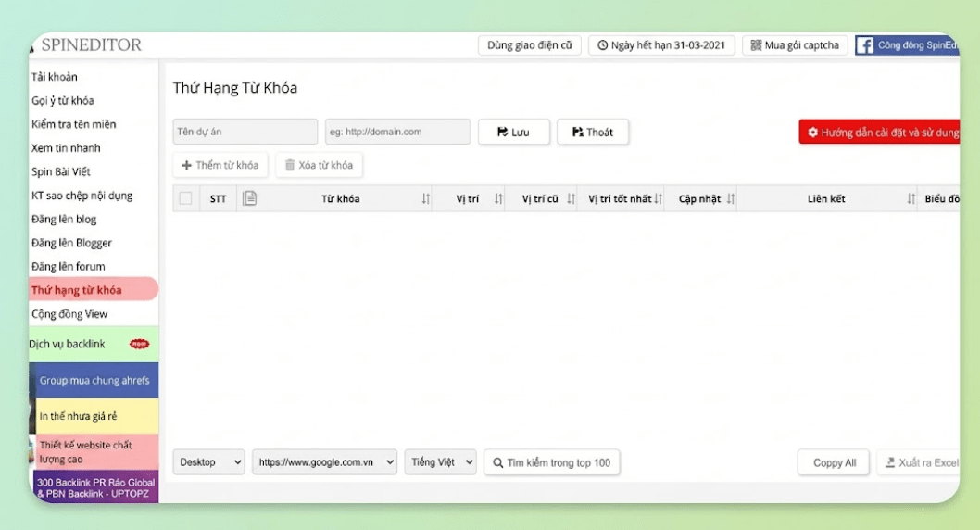Click the flag icon on Lưu
980x530 pixels.
coord(502,132)
